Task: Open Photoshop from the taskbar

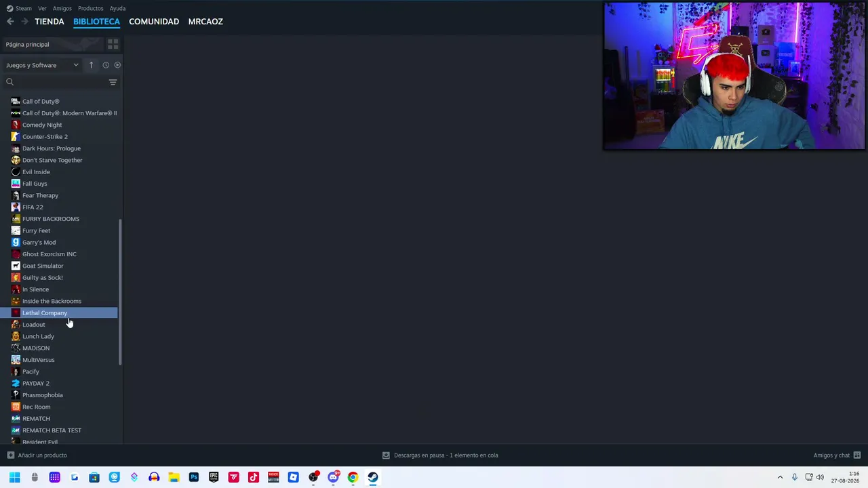Action: pyautogui.click(x=194, y=477)
